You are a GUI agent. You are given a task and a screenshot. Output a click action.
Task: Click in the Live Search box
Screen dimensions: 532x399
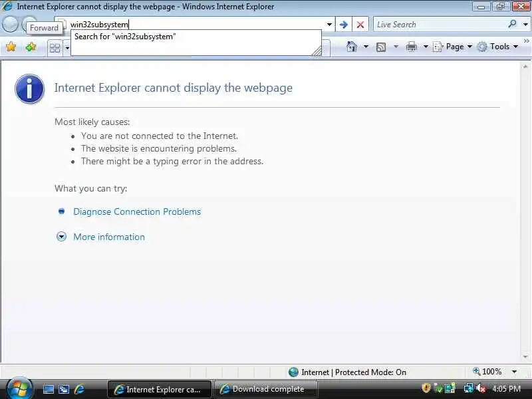[440, 25]
